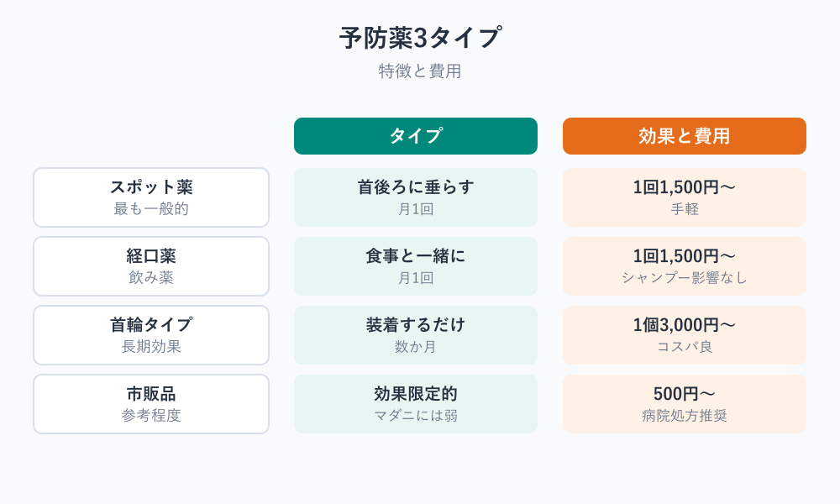Screen dimensions: 840x504
Task: Click the コスパ良 caption text
Action: tap(684, 347)
